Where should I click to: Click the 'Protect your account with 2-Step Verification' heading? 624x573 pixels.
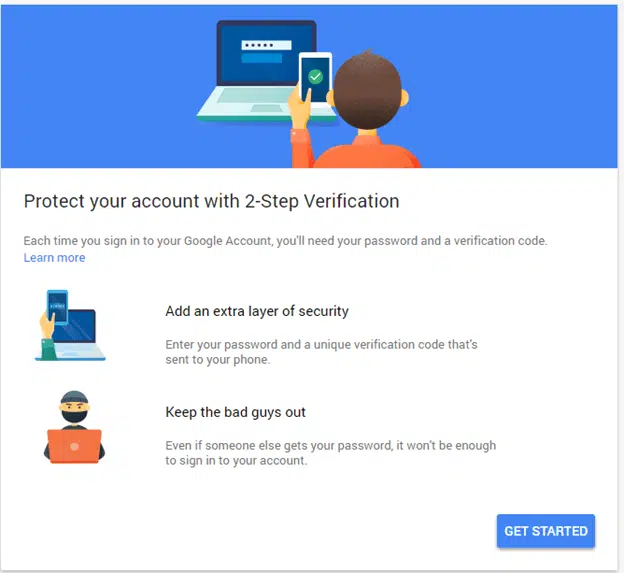(211, 201)
